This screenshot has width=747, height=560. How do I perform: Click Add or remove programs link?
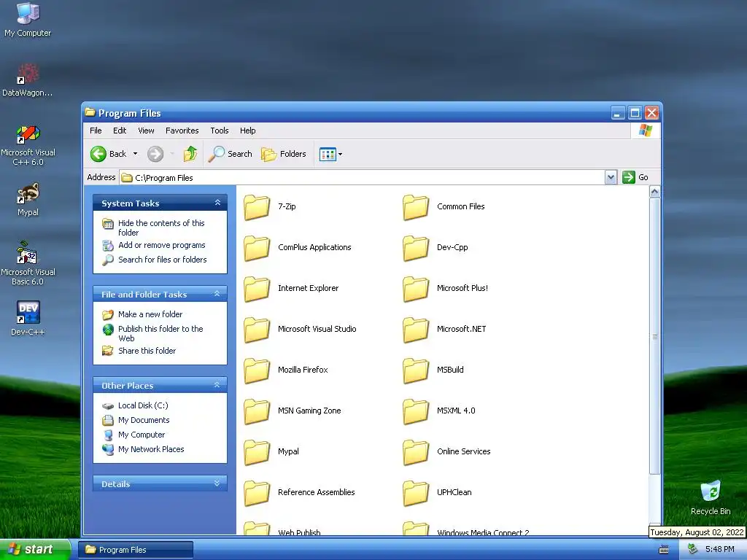click(161, 245)
